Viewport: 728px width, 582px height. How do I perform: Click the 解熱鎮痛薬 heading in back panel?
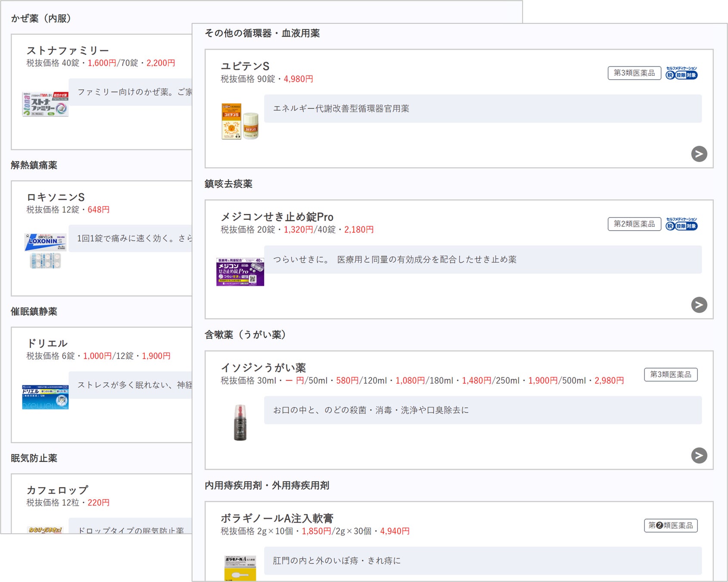pyautogui.click(x=34, y=165)
